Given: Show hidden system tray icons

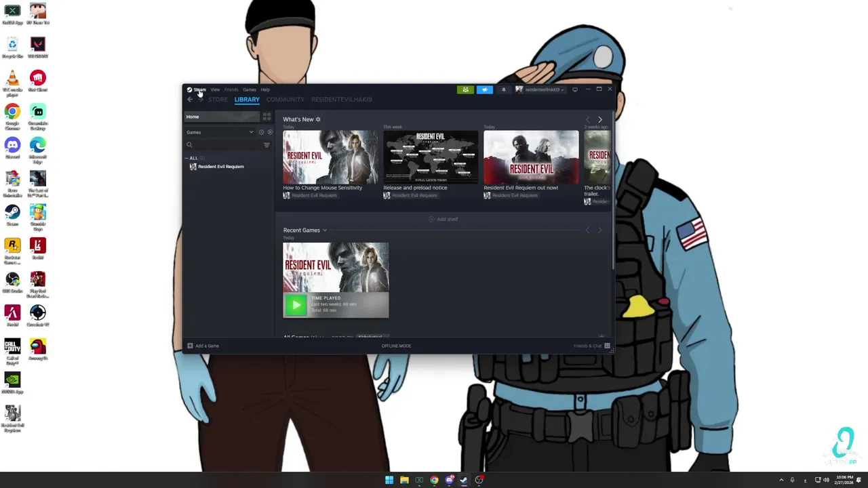Looking at the screenshot, I should (x=781, y=480).
